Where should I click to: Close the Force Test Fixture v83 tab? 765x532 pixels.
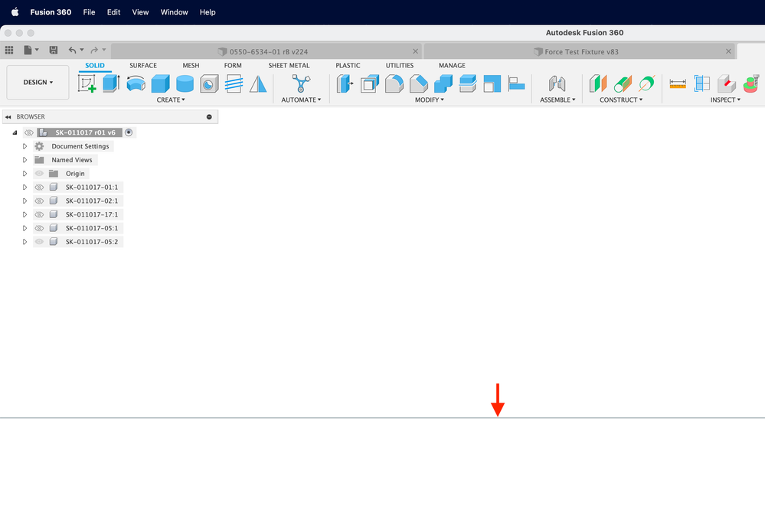pos(728,52)
